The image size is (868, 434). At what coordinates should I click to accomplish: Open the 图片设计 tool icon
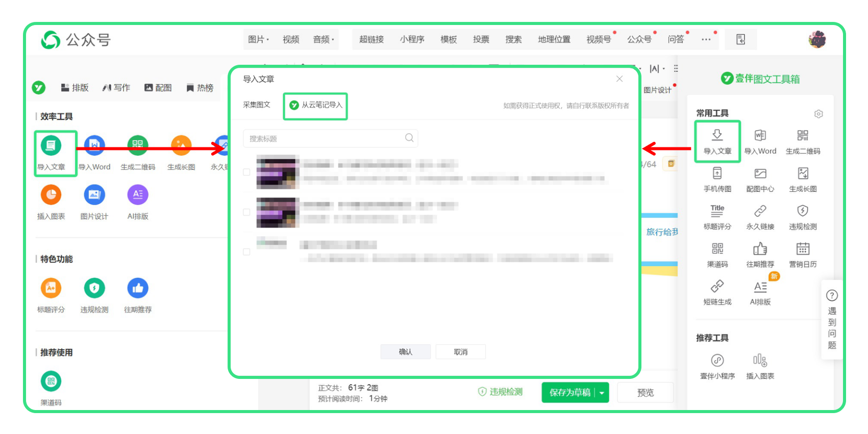pos(94,195)
